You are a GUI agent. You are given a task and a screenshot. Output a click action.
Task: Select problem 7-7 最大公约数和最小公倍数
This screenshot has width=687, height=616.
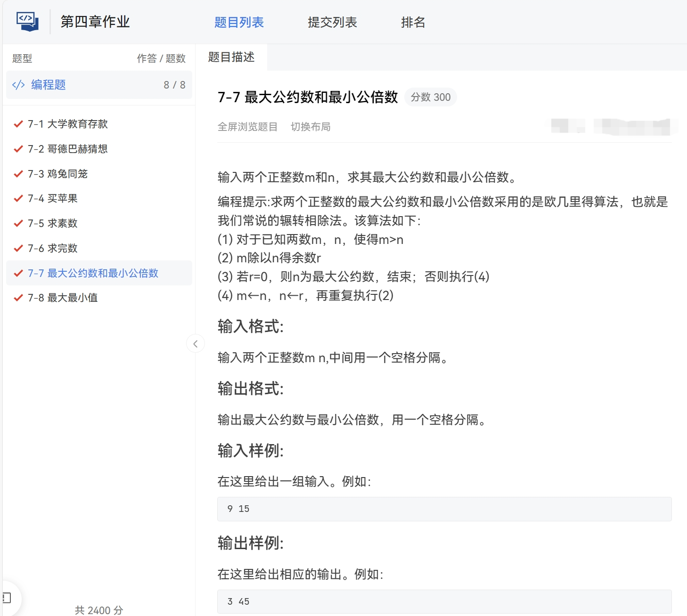[x=99, y=273]
